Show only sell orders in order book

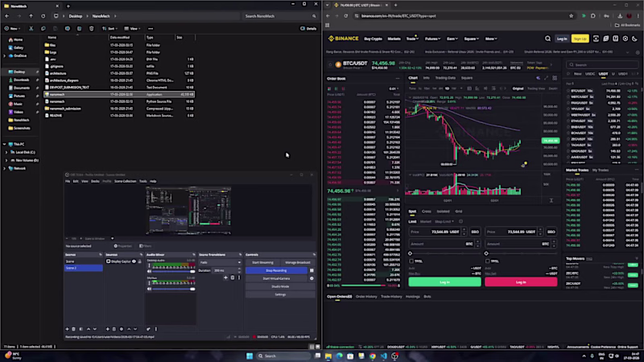click(x=343, y=88)
